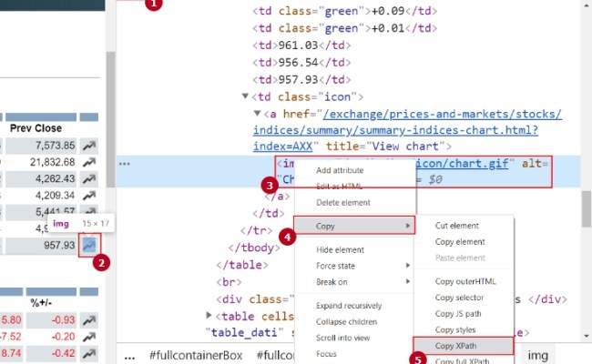The image size is (592, 364).
Task: Choose Focus in context menu
Action: click(x=326, y=354)
